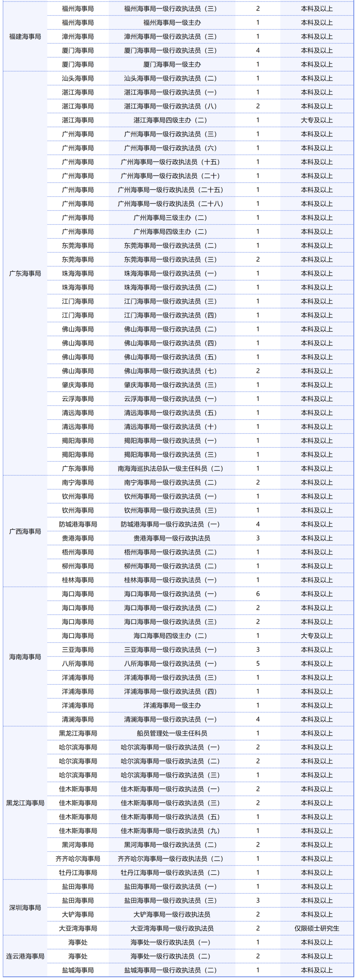Click 牡丹江海事局一级行政执法员（二） cell
357x980 pixels.
pos(172,872)
